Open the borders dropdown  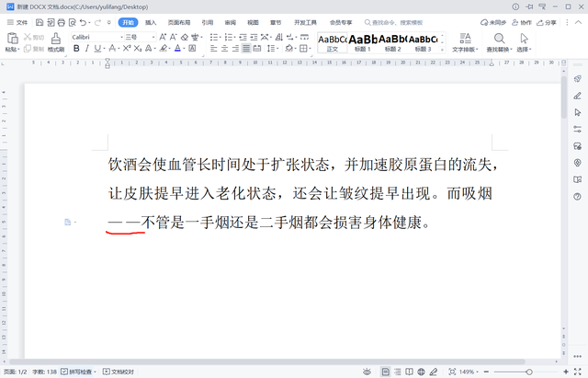pyautogui.click(x=310, y=49)
